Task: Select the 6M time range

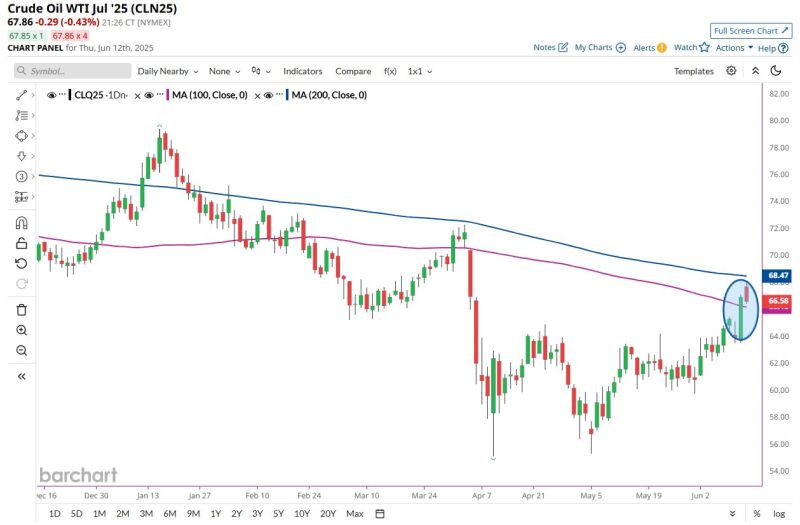Action: pos(168,513)
